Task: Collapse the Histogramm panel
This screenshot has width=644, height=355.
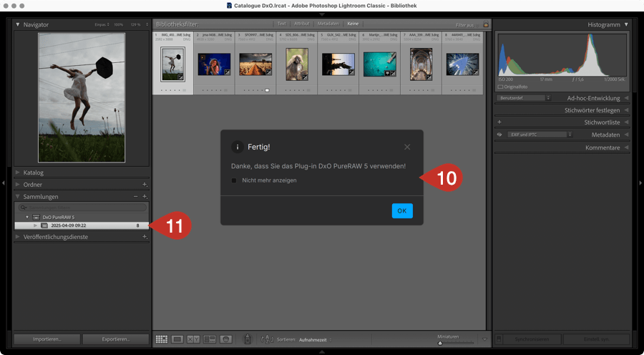Action: (x=626, y=24)
